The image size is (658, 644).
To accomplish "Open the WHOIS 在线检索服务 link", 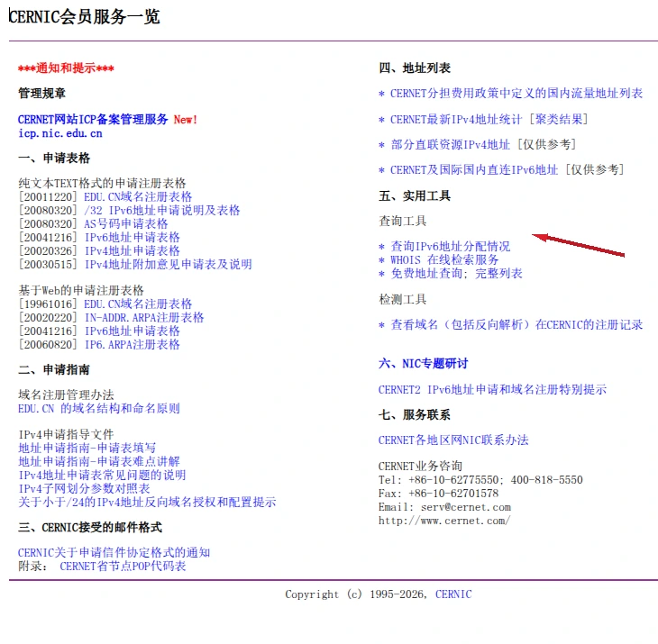I will (x=444, y=260).
